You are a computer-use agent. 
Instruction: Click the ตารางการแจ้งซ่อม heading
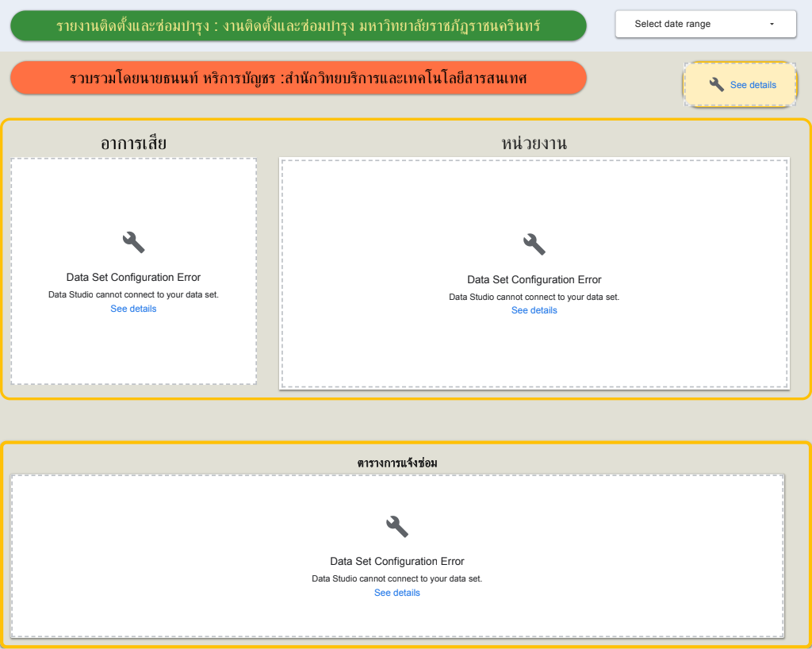397,463
